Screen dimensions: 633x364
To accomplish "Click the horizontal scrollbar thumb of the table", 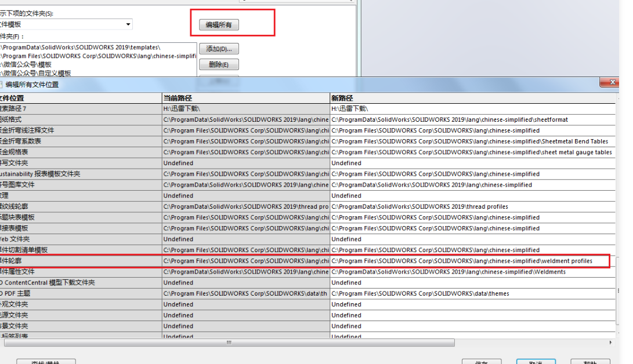I will (x=229, y=343).
